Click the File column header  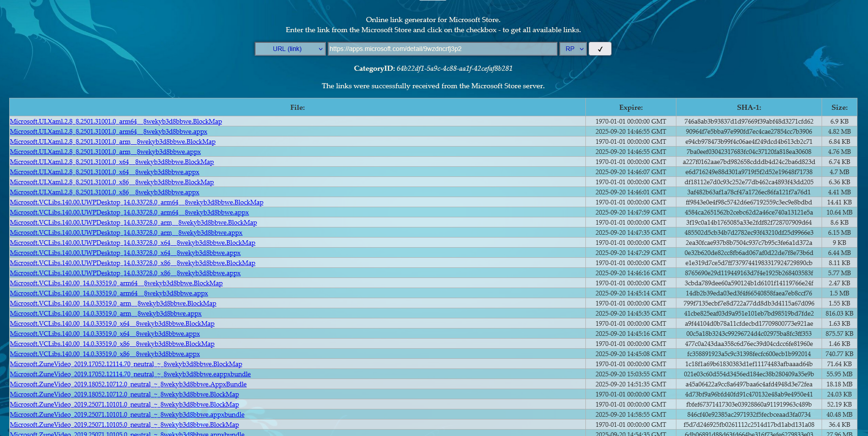tap(297, 107)
